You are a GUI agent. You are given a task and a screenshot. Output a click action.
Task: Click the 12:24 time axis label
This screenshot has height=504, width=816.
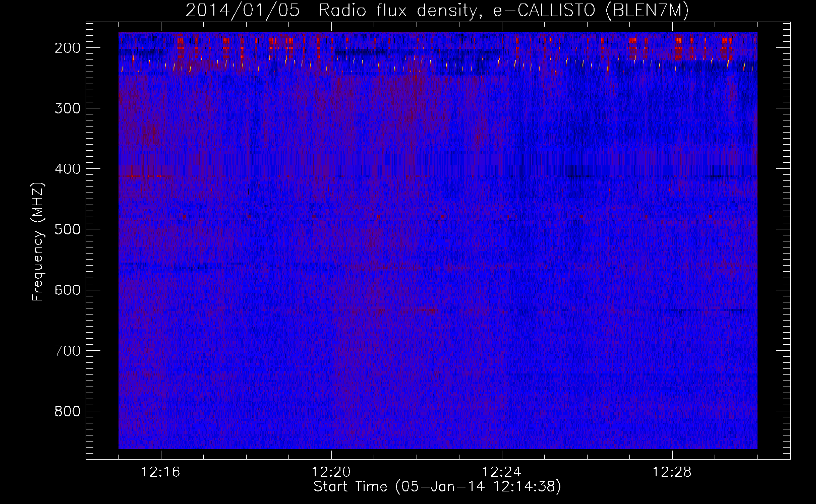(502, 472)
